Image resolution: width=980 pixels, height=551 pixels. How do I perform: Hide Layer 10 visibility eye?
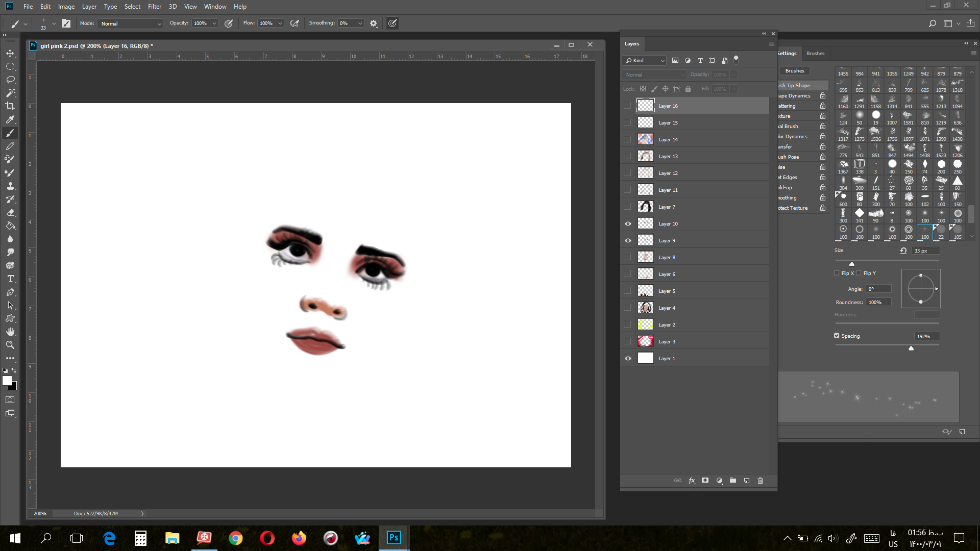(628, 223)
